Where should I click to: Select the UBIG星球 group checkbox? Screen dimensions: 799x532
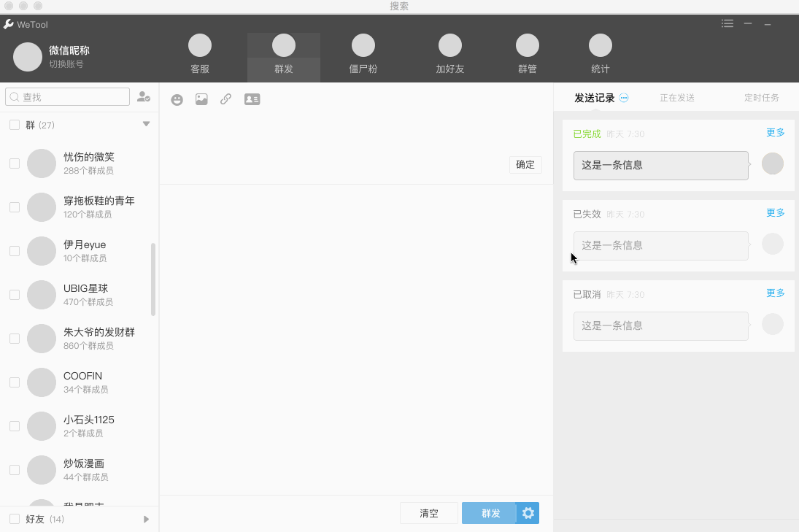(x=15, y=295)
